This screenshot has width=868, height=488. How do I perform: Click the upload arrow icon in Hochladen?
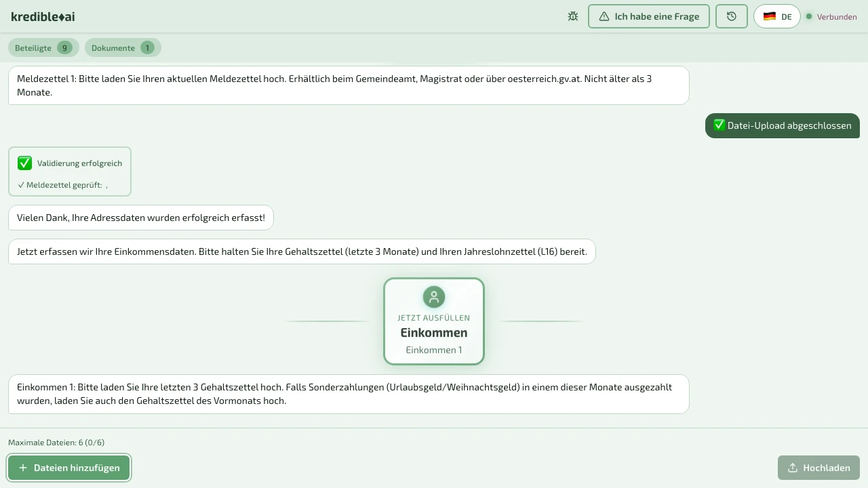point(792,468)
